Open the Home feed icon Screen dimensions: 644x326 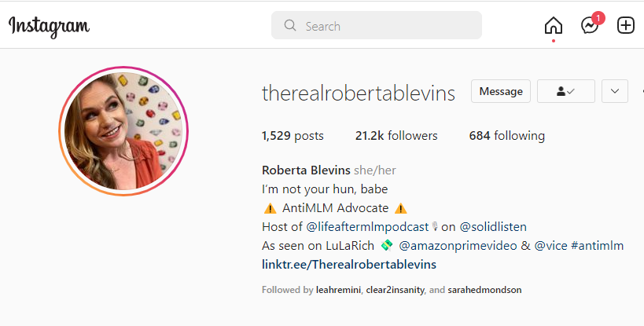pyautogui.click(x=554, y=26)
